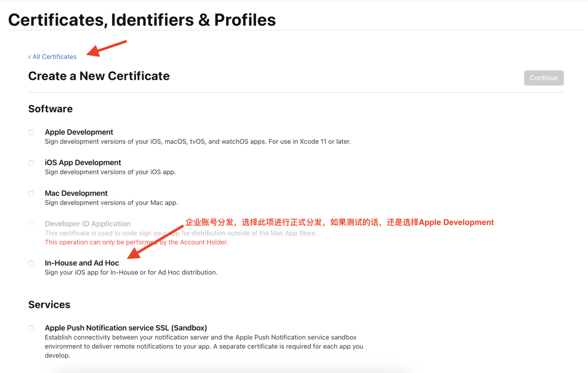Select Apple Push Notification service SSL (Sandbox) radio
This screenshot has width=588, height=373.
(31, 328)
